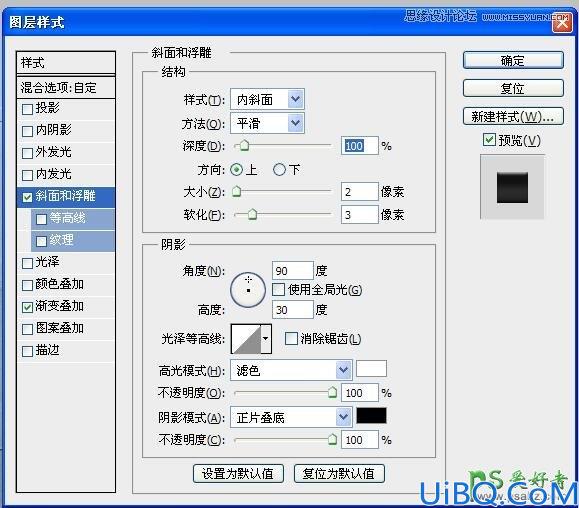This screenshot has height=508, width=579.
Task: Click the 深度 depth value field
Action: point(360,146)
